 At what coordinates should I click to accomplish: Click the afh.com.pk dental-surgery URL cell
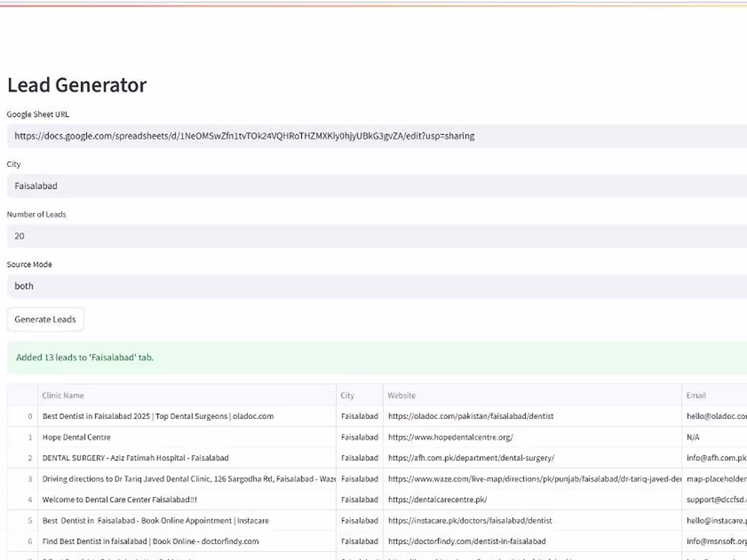532,458
